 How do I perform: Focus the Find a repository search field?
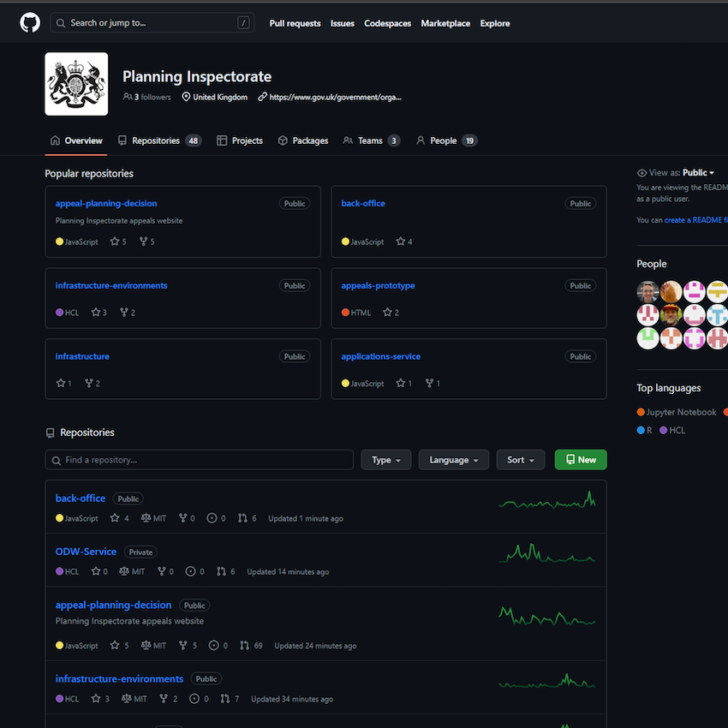click(200, 460)
